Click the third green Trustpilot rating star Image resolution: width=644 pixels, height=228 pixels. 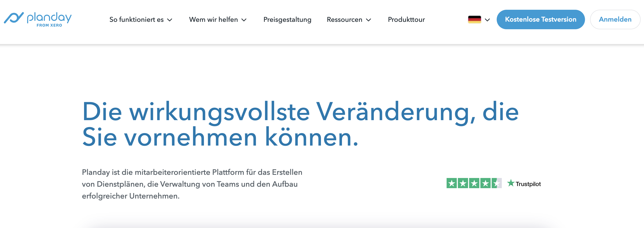pos(474,183)
